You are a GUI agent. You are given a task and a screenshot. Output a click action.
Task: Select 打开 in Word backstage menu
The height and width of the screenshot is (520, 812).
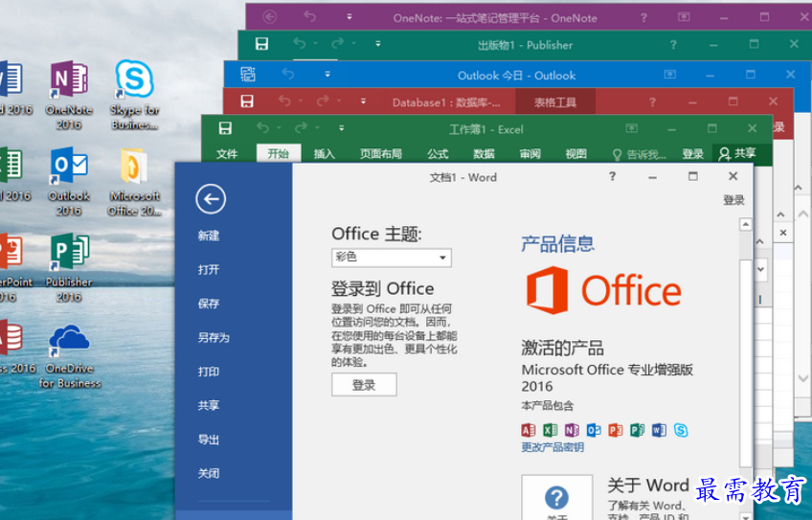[x=209, y=269]
